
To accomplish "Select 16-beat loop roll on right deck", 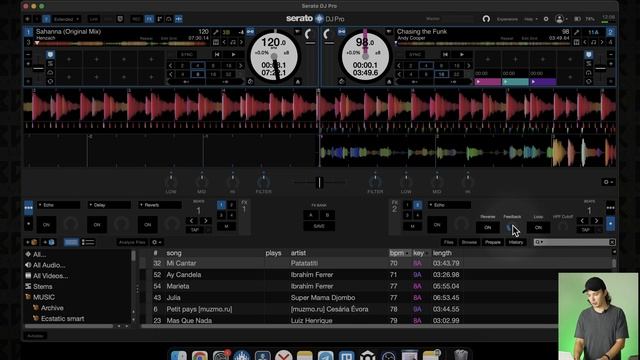I will point(441,74).
